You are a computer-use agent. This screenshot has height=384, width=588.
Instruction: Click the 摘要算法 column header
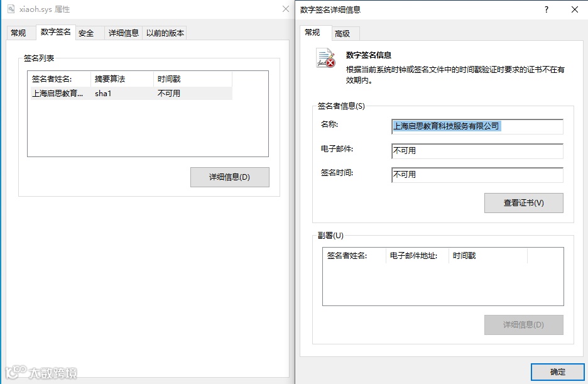point(122,79)
